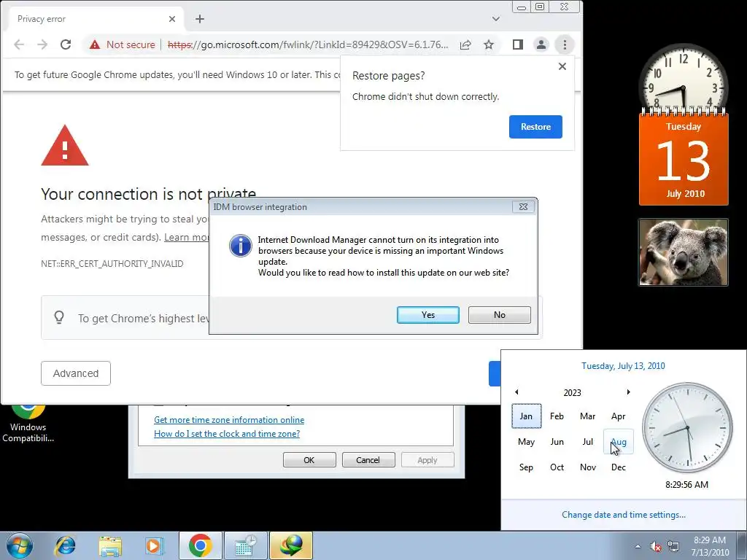Image resolution: width=747 pixels, height=560 pixels.
Task: Click the taskbar clock 8:29 AM
Action: pyautogui.click(x=710, y=546)
